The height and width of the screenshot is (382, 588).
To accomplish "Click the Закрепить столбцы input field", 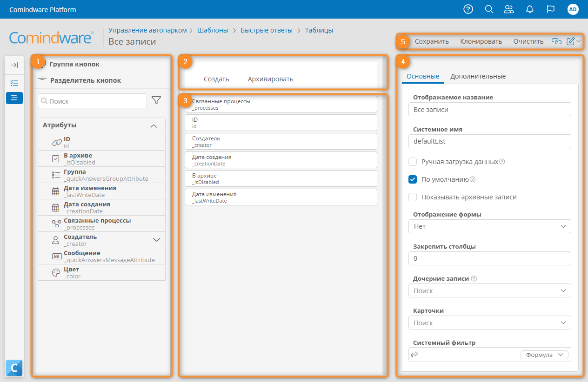I will click(489, 258).
